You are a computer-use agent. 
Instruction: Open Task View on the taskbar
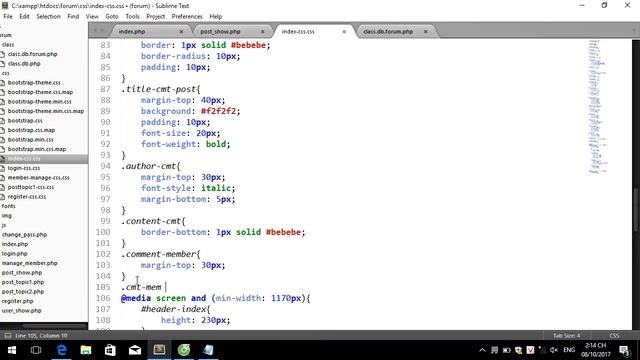(36, 350)
